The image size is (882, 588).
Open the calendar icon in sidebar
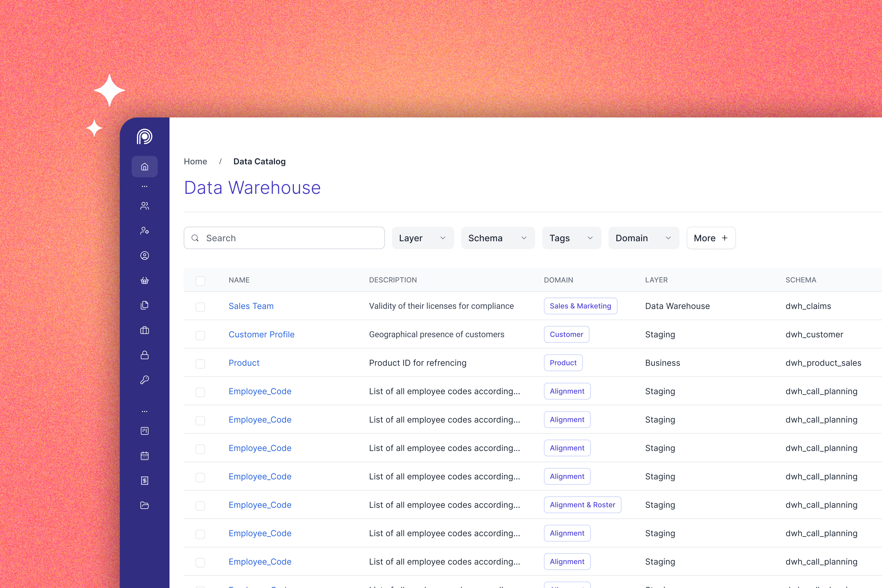[144, 456]
